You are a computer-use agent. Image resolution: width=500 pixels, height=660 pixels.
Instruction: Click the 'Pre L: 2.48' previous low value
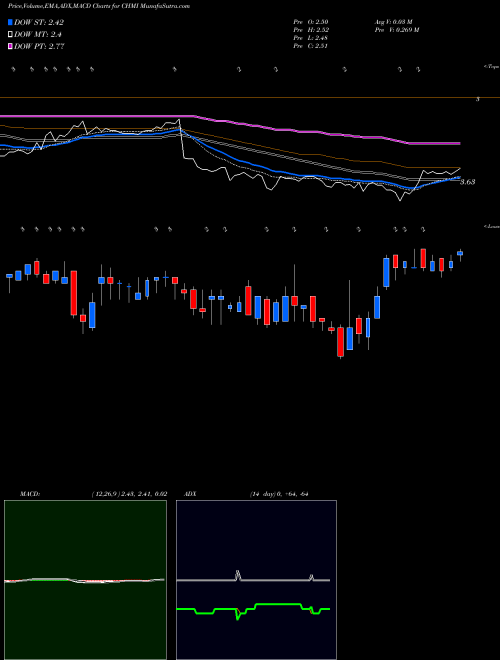(311, 38)
